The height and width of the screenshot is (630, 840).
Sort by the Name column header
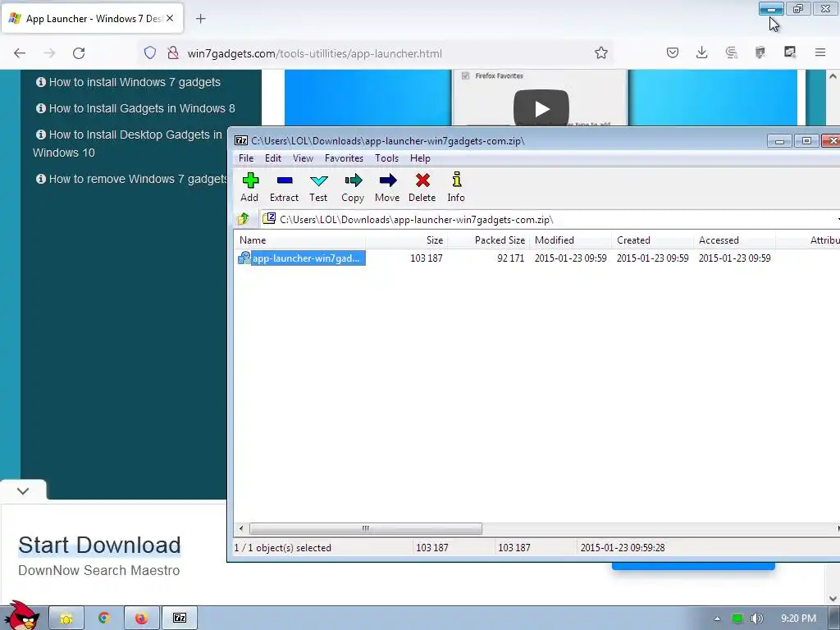300,240
